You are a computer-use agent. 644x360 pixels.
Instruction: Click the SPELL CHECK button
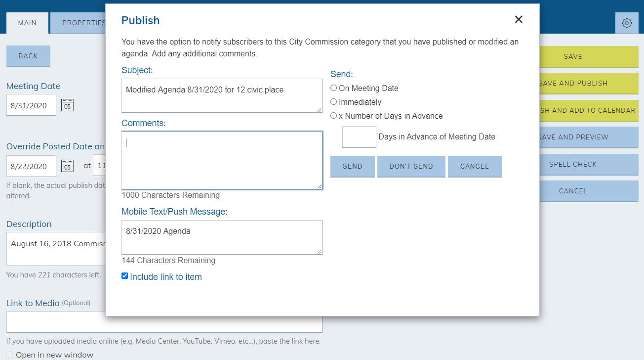pos(589,164)
